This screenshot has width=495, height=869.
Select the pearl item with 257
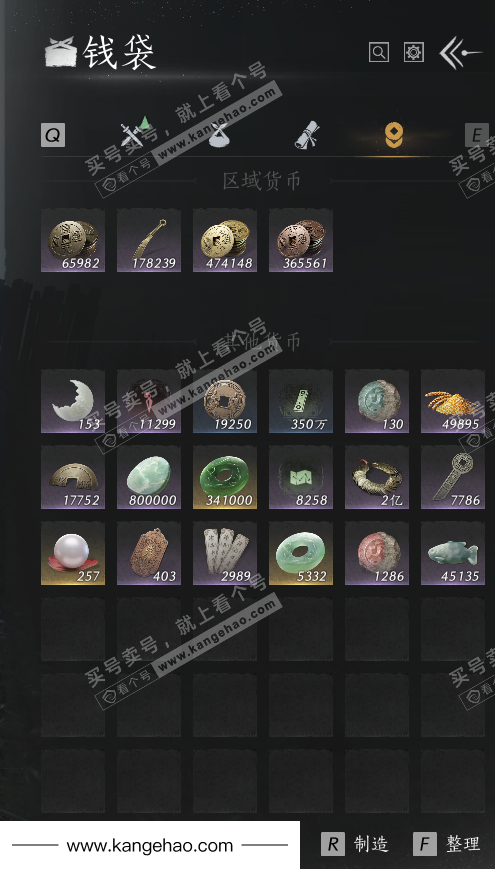click(73, 553)
